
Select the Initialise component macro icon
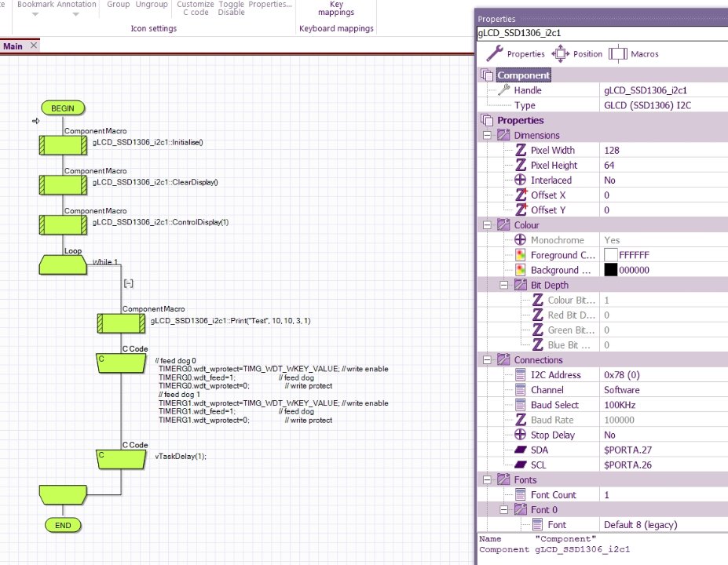[x=63, y=144]
